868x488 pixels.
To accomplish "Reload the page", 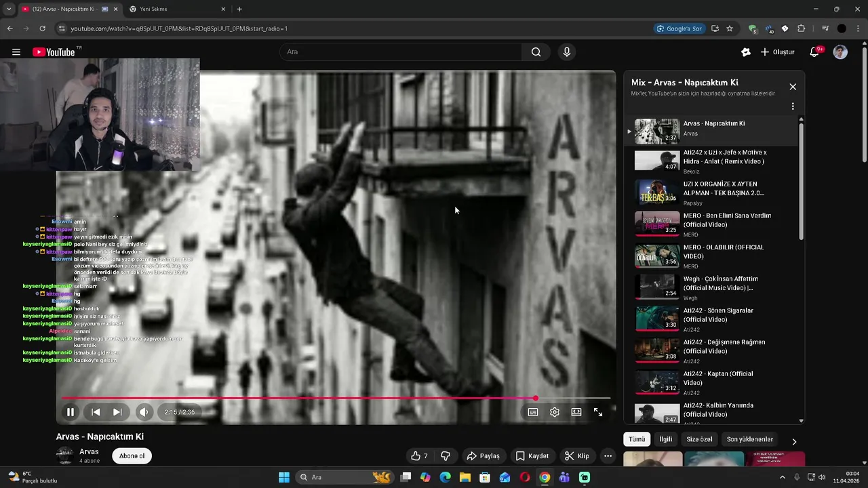I will [x=42, y=28].
